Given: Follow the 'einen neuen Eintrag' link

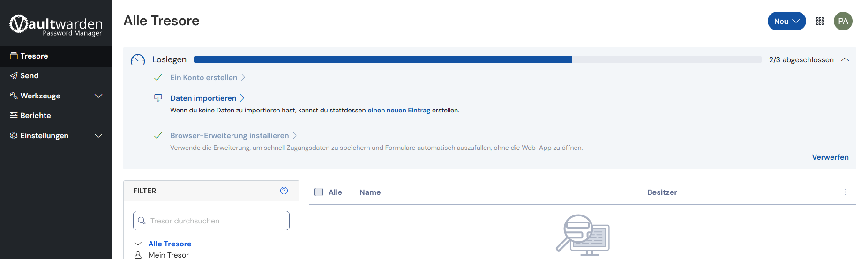Looking at the screenshot, I should coord(398,110).
